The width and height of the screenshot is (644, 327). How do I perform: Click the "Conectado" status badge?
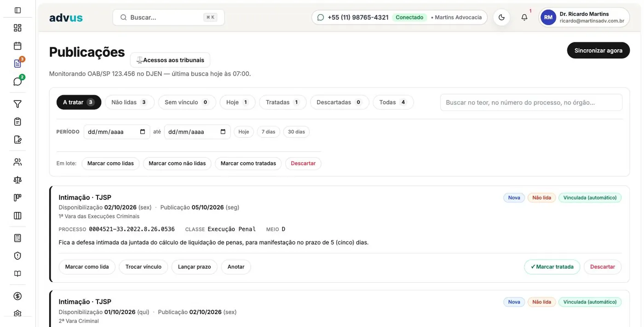coord(409,18)
